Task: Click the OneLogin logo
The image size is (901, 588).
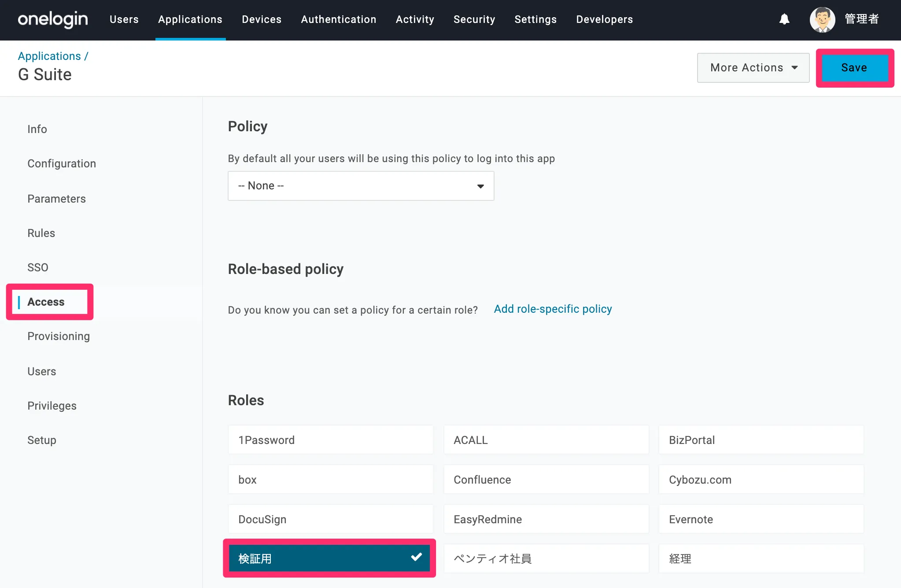Action: 53,19
